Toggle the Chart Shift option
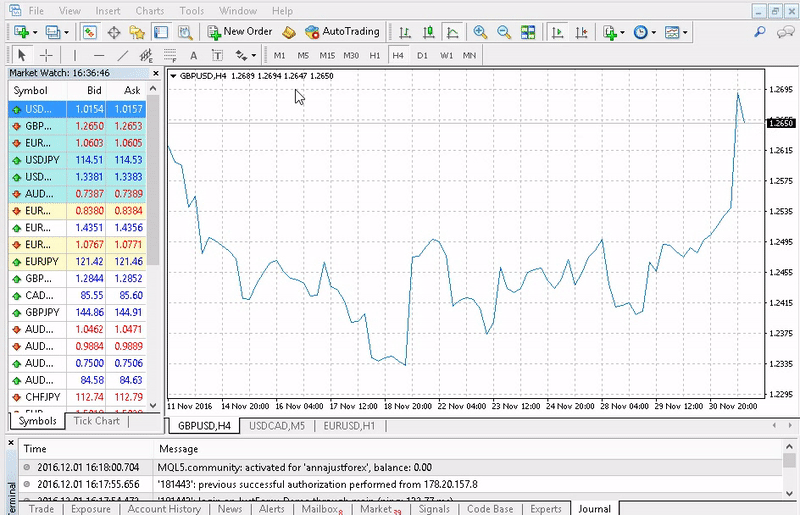The height and width of the screenshot is (515, 800). click(580, 32)
